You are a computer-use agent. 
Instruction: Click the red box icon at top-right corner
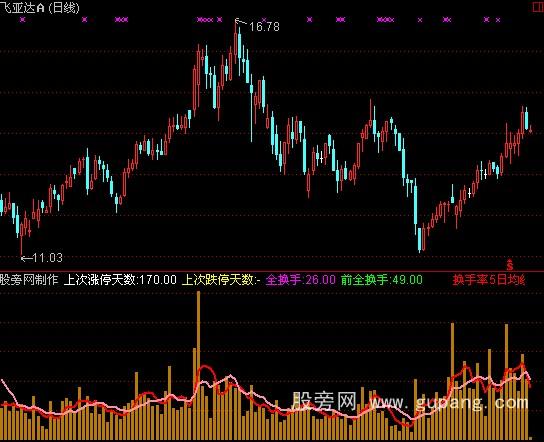pos(538,7)
